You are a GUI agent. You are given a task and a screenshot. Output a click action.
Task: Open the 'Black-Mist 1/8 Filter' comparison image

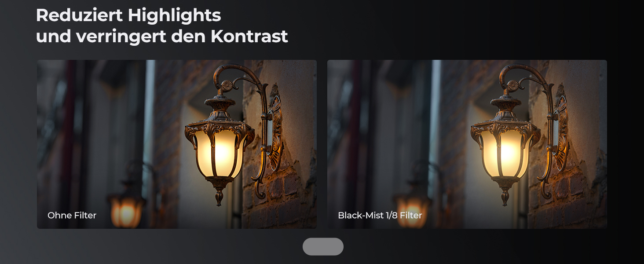[467, 144]
